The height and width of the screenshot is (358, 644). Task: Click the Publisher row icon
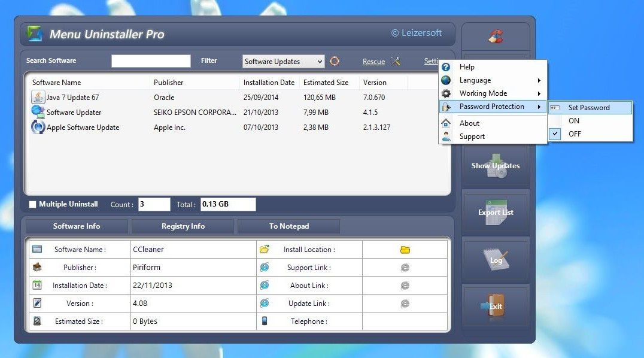(37, 267)
